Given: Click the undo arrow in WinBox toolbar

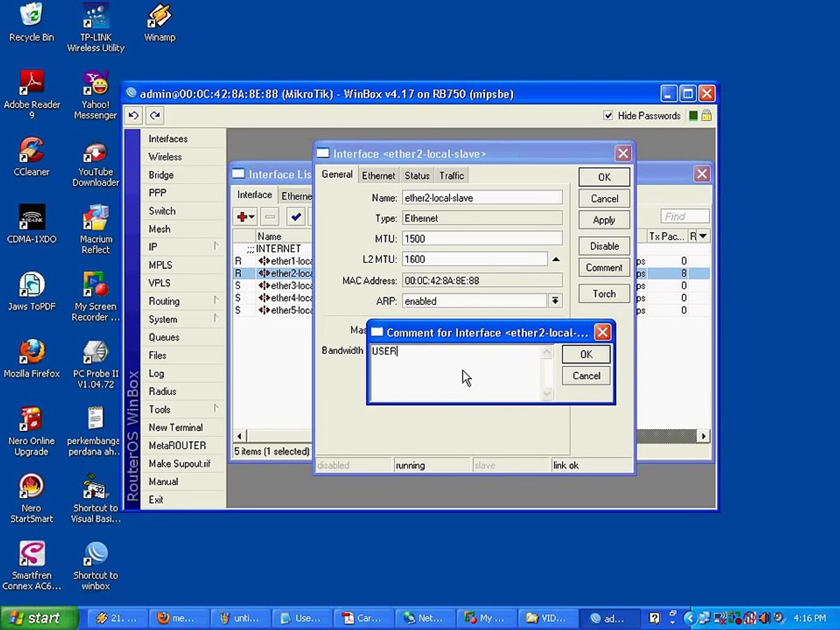Looking at the screenshot, I should click(x=134, y=116).
